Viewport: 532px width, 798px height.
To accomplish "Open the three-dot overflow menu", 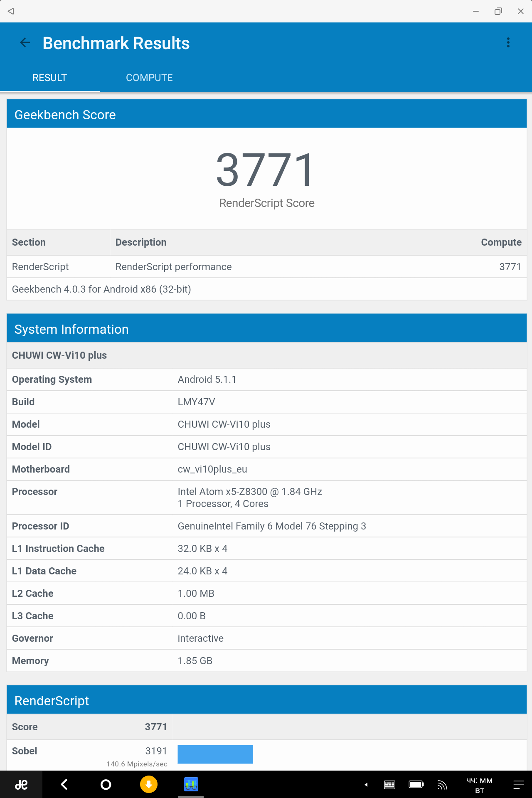I will coord(508,42).
